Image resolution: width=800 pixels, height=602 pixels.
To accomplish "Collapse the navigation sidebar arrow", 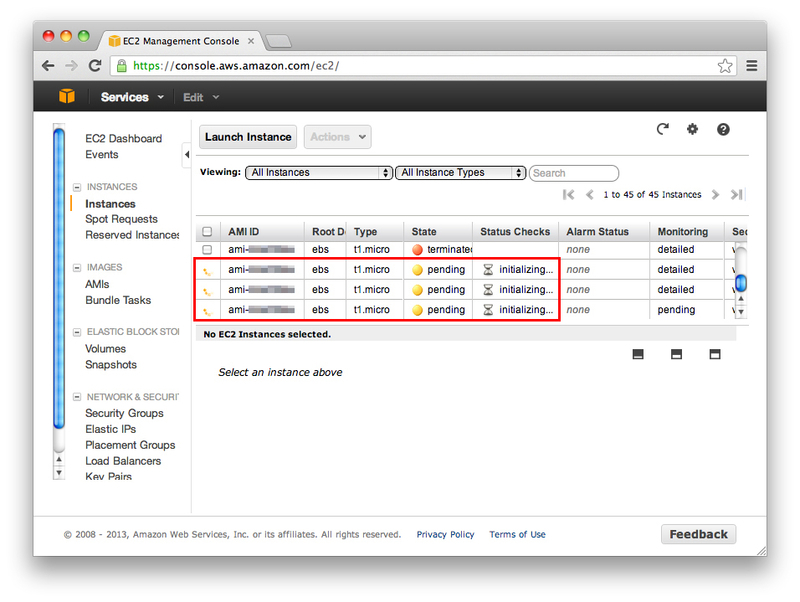I will pos(187,155).
